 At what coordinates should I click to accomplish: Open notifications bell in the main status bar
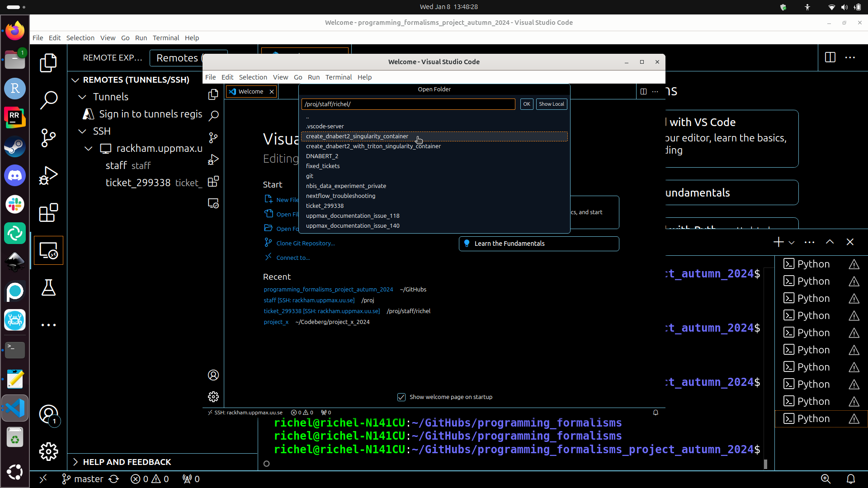point(851,479)
